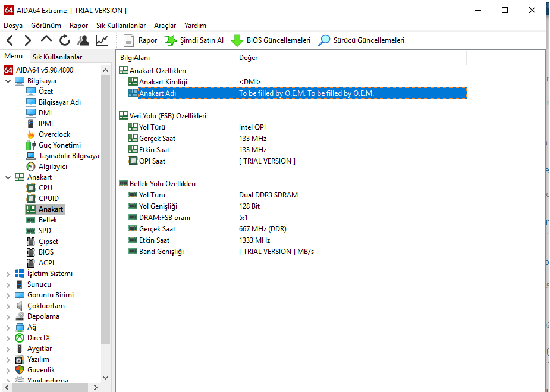Collapse the Bilgisayar tree node
This screenshot has height=392, width=550.
[8, 81]
